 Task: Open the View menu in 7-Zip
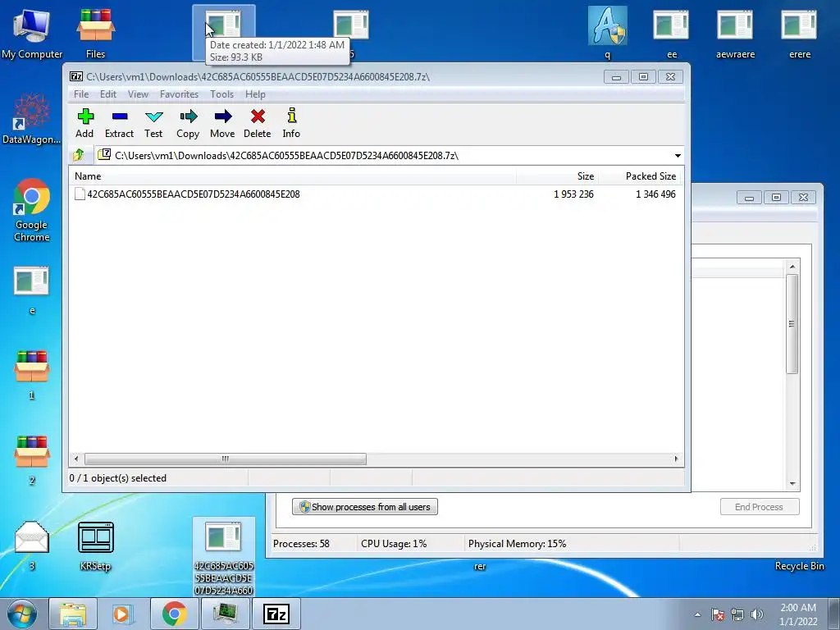(138, 94)
